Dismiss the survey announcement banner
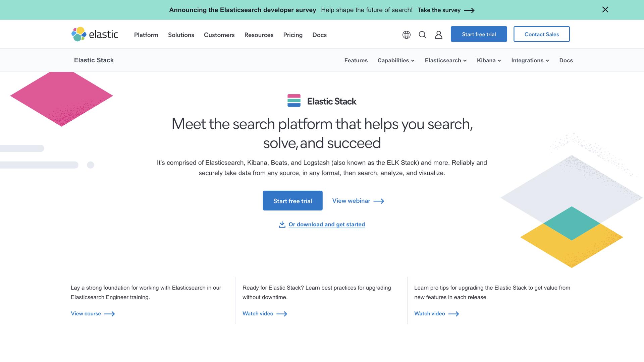This screenshot has width=644, height=362. tap(605, 10)
